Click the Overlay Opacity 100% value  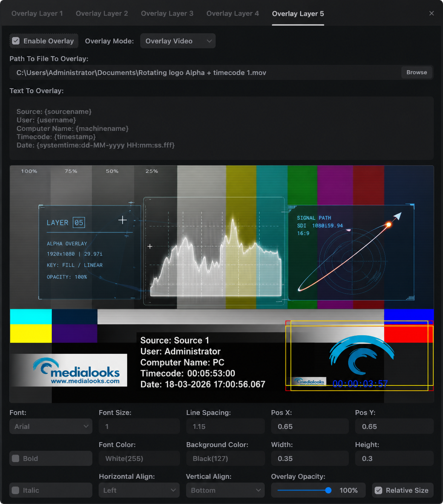coord(348,490)
